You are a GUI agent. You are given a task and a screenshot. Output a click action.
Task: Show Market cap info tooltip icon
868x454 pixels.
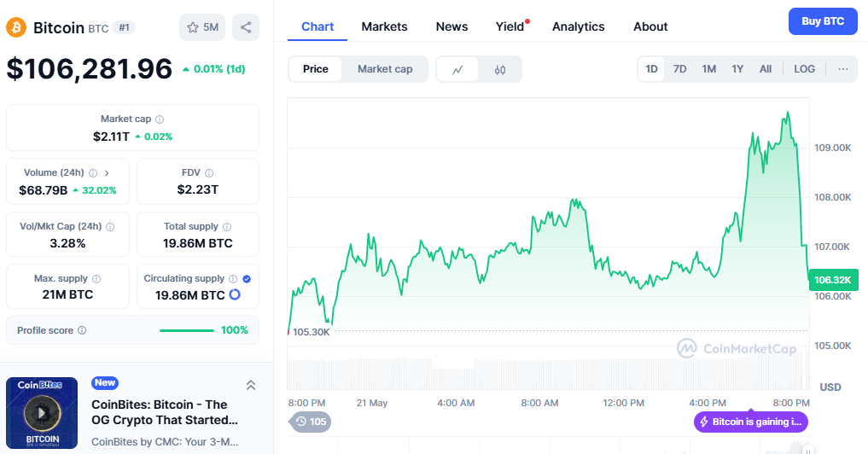pos(160,119)
